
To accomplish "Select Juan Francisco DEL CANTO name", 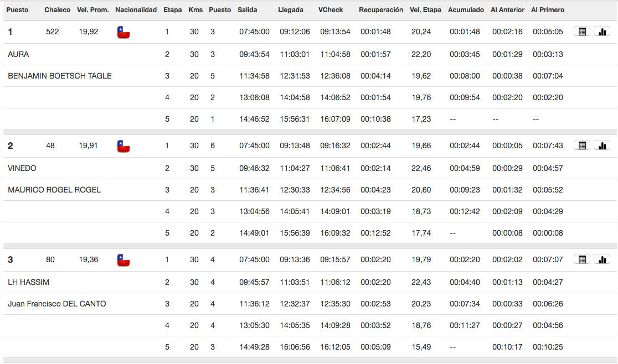I will pyautogui.click(x=56, y=304).
